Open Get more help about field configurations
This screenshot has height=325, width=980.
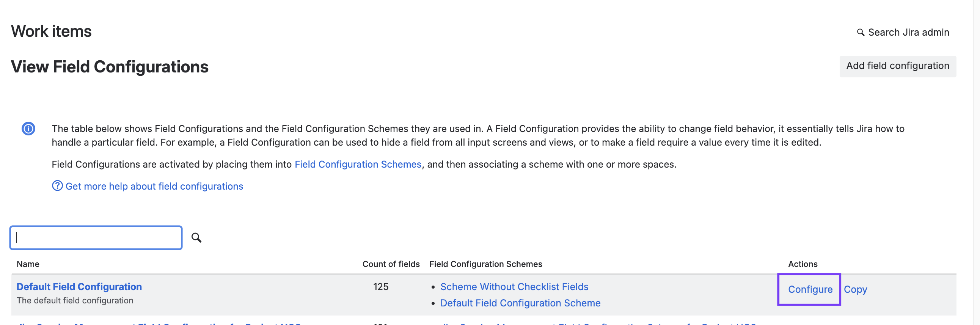[x=154, y=186]
